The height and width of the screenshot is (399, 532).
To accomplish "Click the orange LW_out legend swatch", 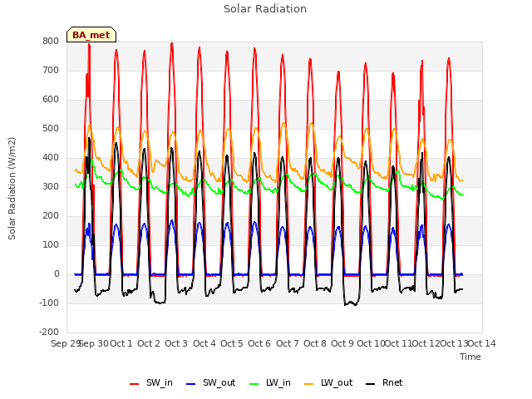I will [x=309, y=384].
